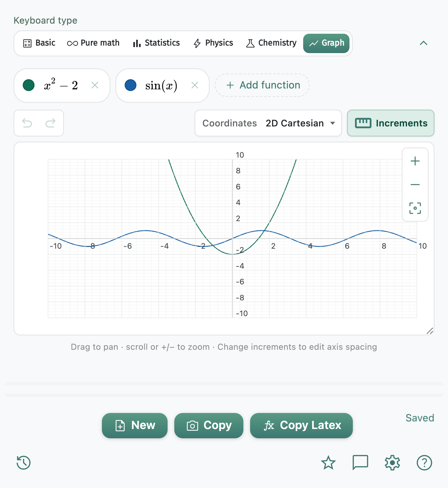Viewport: 448px width, 488px height.
Task: Open the Coordinates 2D Cartesian dropdown
Action: tap(268, 123)
